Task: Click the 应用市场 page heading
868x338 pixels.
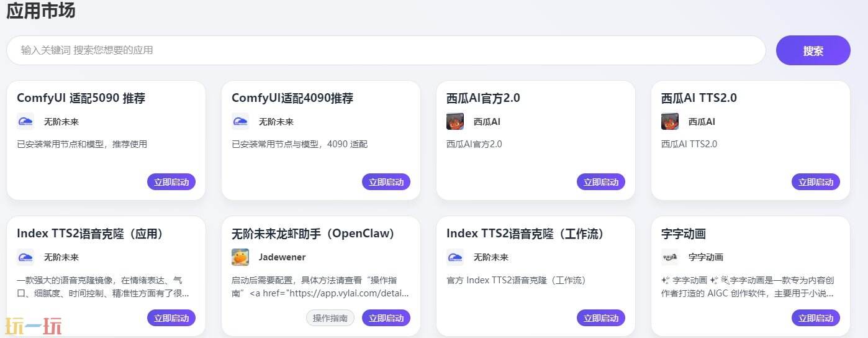Action: [x=41, y=11]
